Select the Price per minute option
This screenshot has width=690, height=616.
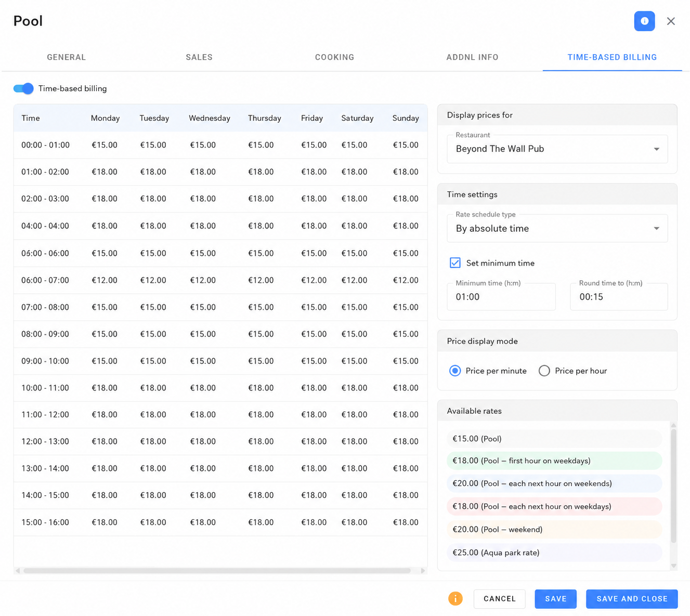coord(455,371)
